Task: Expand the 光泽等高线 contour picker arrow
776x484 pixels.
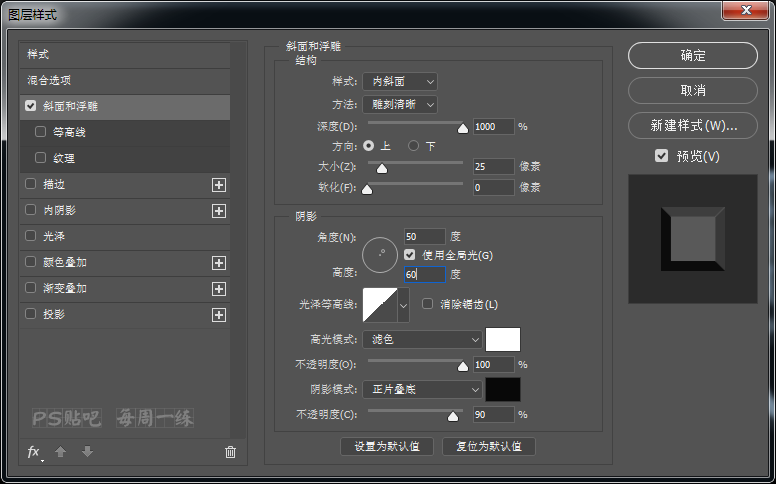Action: coord(403,305)
